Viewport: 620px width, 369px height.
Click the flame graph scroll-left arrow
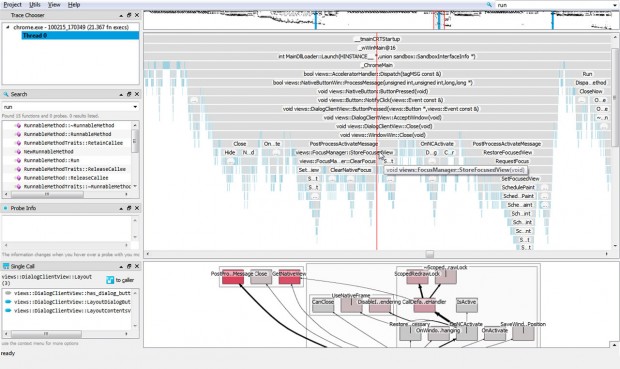(x=147, y=254)
